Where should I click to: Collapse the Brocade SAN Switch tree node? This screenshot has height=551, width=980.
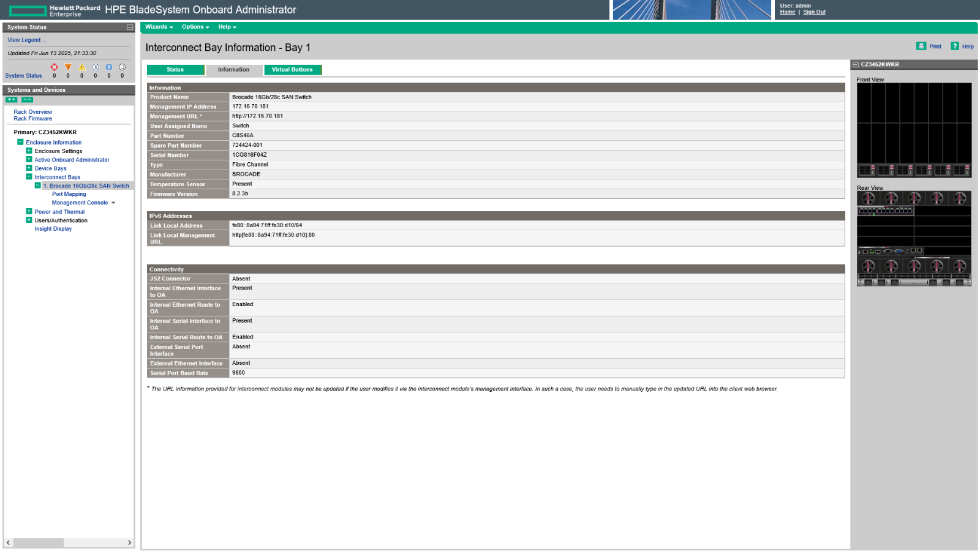[x=37, y=186]
